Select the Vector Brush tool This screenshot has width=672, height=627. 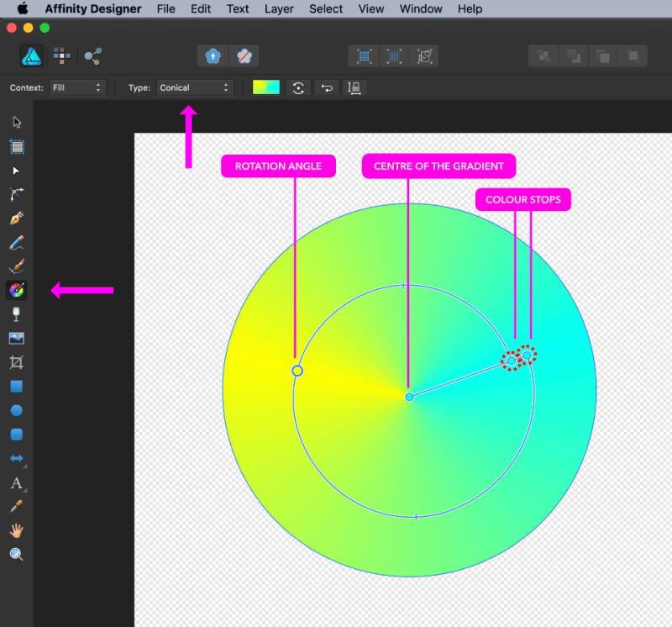(x=17, y=266)
